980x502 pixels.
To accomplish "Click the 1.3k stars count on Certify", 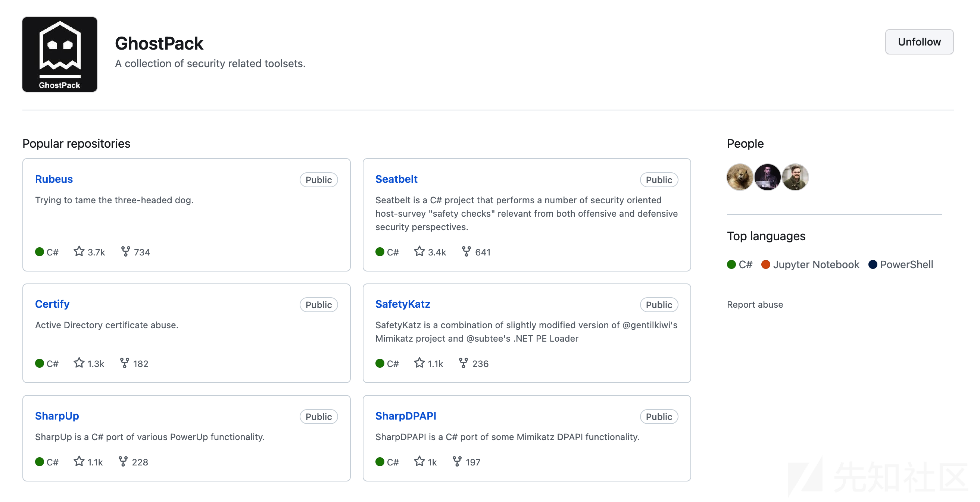I will (x=96, y=364).
